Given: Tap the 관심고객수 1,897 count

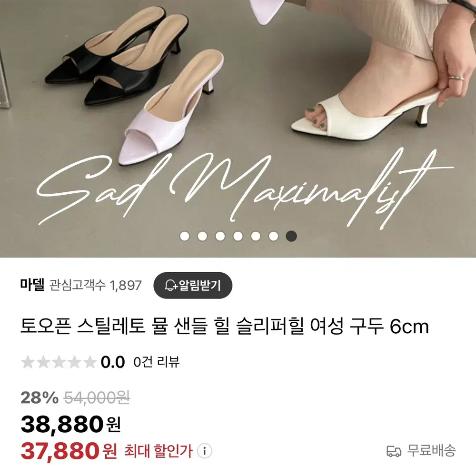Looking at the screenshot, I should (x=95, y=285).
